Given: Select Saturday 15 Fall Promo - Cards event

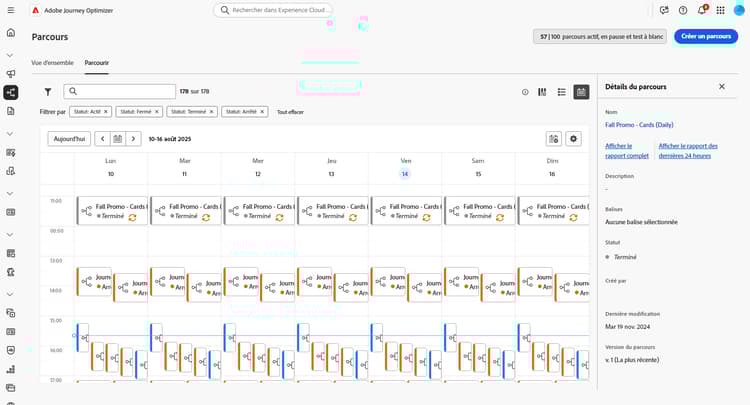Looking at the screenshot, I should tap(480, 210).
